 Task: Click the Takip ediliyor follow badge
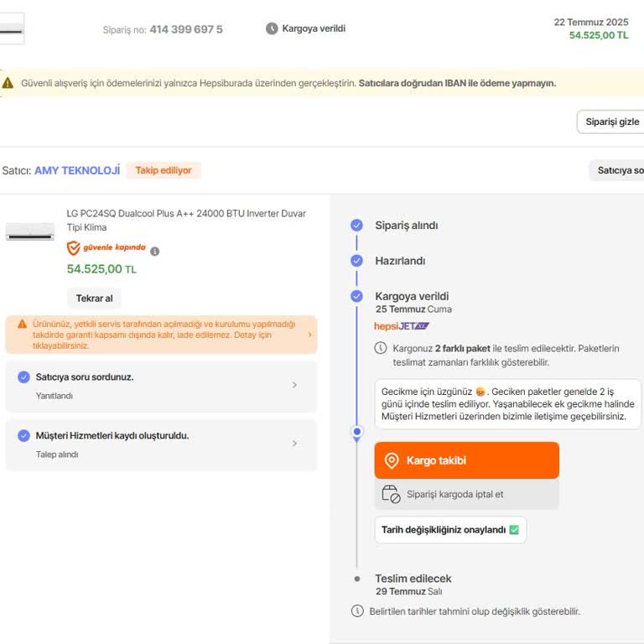click(x=164, y=170)
